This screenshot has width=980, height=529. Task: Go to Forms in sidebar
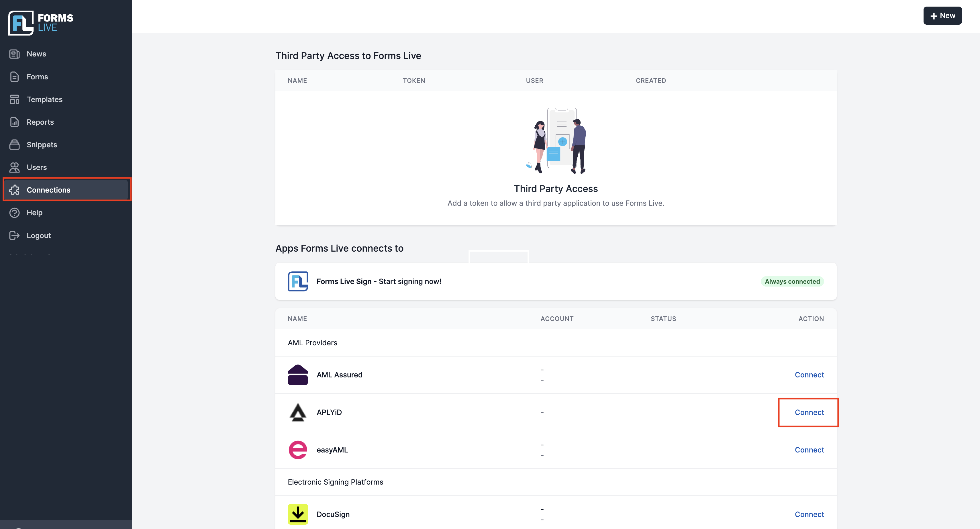click(x=66, y=77)
